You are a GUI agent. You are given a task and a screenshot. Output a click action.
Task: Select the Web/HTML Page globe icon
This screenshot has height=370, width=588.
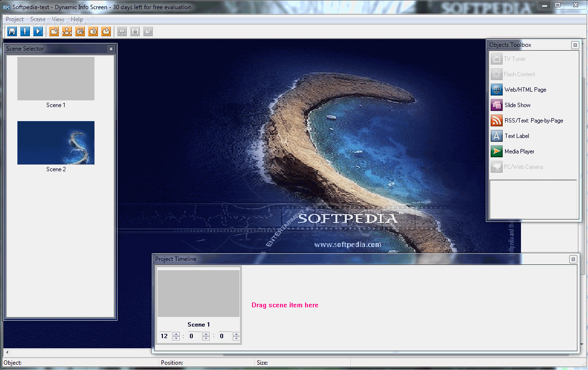pyautogui.click(x=496, y=90)
